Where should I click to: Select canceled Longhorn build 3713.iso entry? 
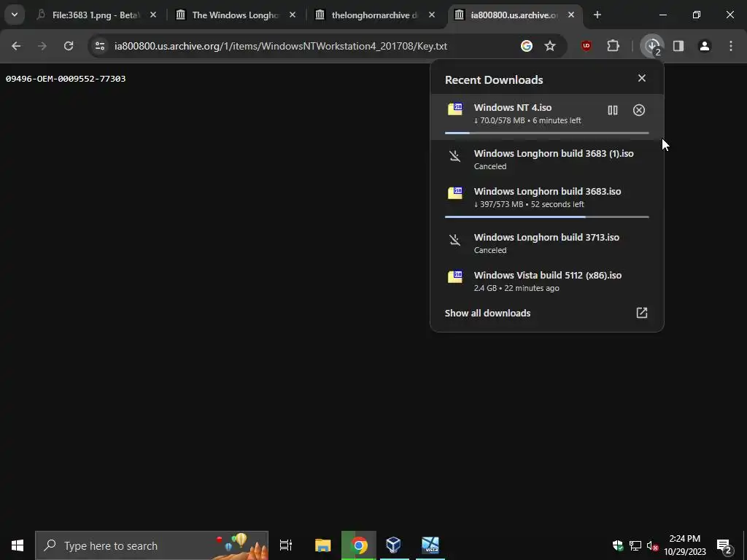coord(547,243)
